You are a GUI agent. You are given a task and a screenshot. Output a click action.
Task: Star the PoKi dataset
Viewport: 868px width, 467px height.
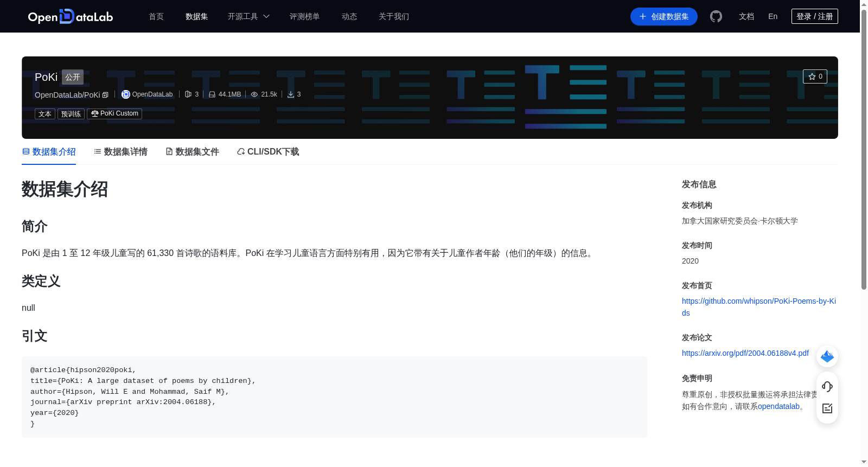point(815,76)
